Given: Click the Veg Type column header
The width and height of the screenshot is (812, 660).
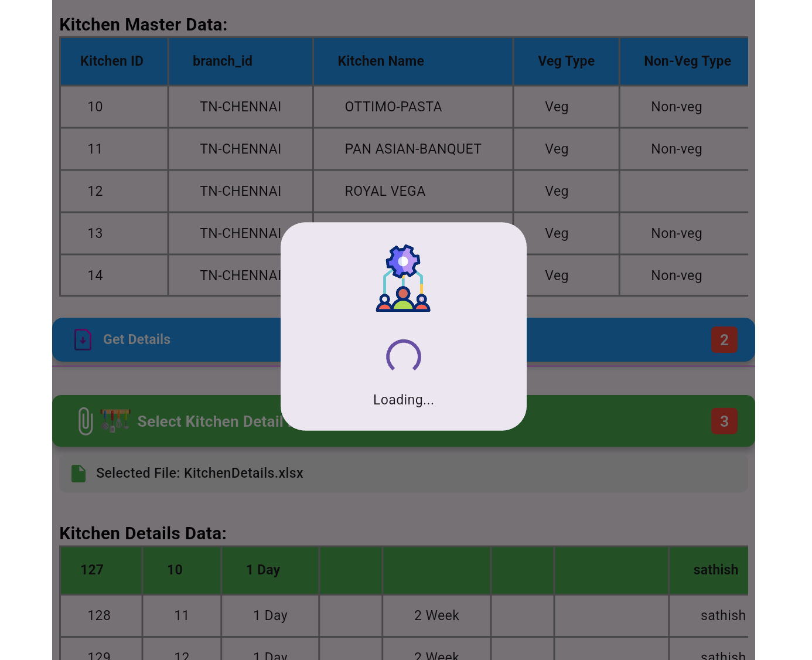Looking at the screenshot, I should (567, 61).
